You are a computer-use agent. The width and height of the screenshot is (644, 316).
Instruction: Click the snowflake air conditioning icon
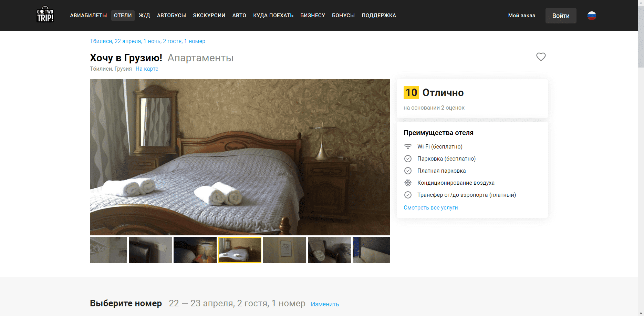[x=408, y=183]
